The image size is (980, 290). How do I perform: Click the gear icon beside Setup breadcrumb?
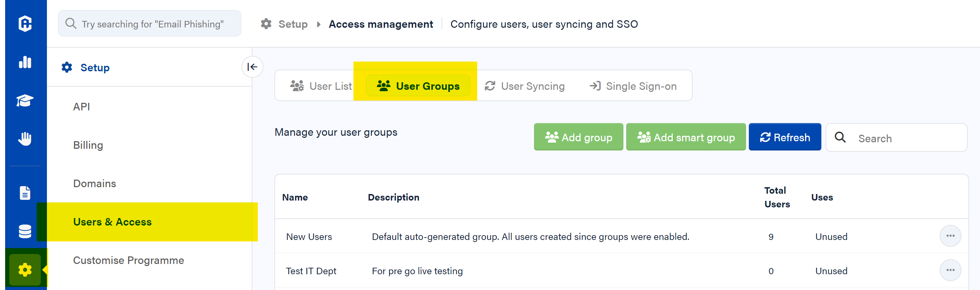(x=266, y=24)
